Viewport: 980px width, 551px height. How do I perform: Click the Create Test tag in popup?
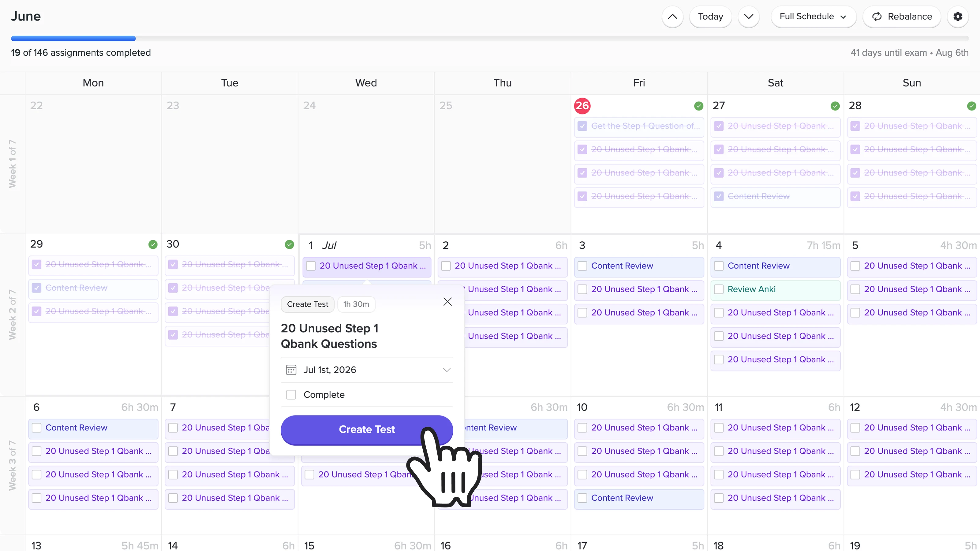[307, 304]
